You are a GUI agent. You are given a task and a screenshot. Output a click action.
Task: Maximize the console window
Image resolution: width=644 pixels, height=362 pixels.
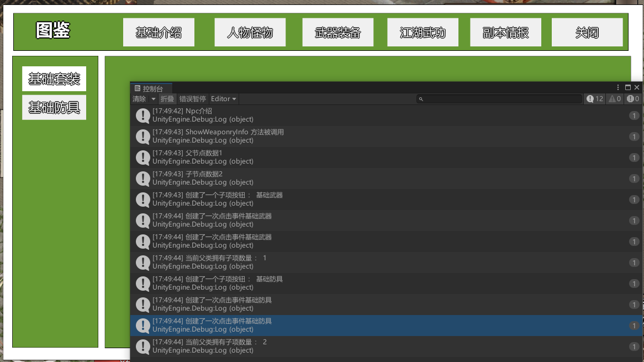(x=627, y=87)
